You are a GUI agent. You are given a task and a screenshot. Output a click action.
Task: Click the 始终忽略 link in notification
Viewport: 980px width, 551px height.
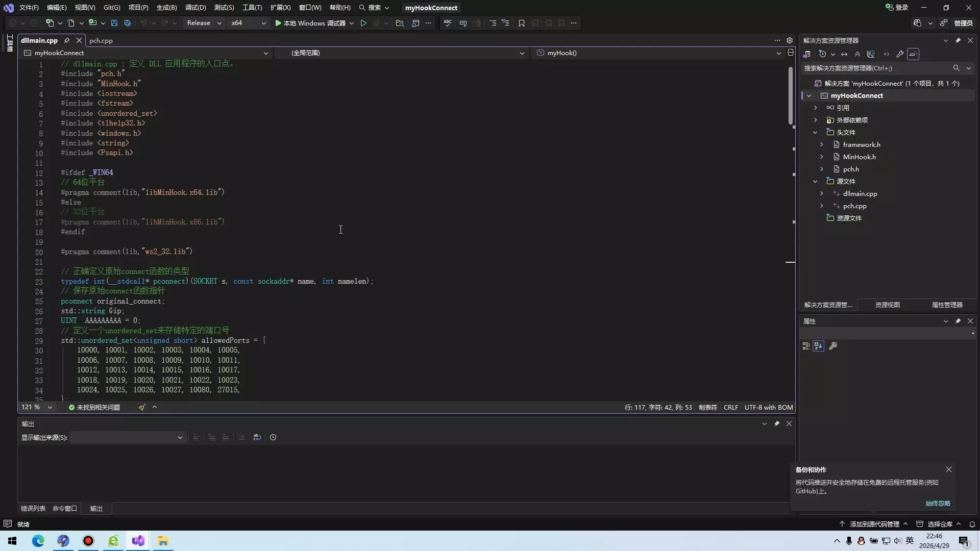pyautogui.click(x=938, y=504)
